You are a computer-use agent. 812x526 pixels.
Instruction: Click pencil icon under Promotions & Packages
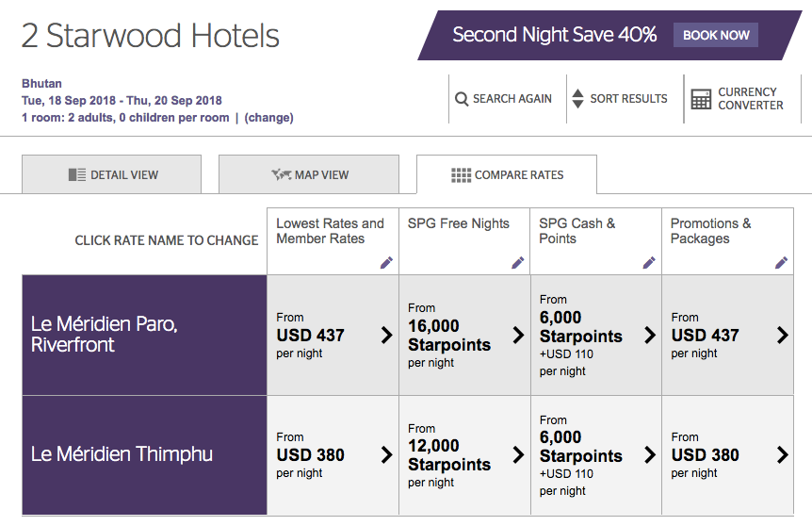[x=781, y=263]
